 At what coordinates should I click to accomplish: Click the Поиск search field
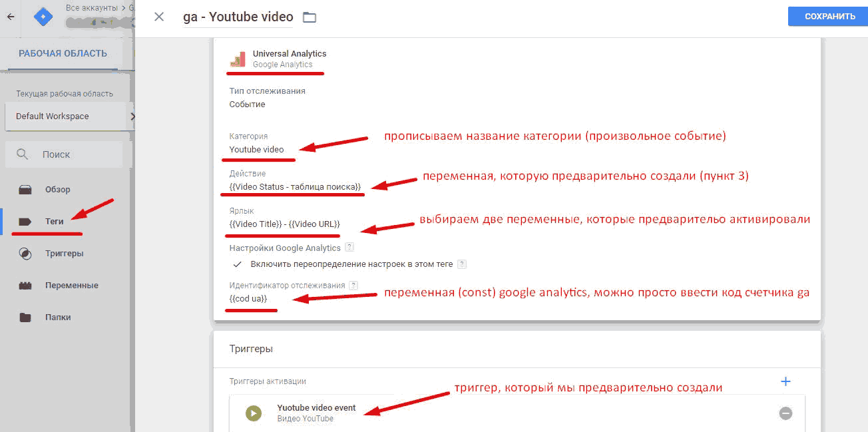pyautogui.click(x=64, y=154)
